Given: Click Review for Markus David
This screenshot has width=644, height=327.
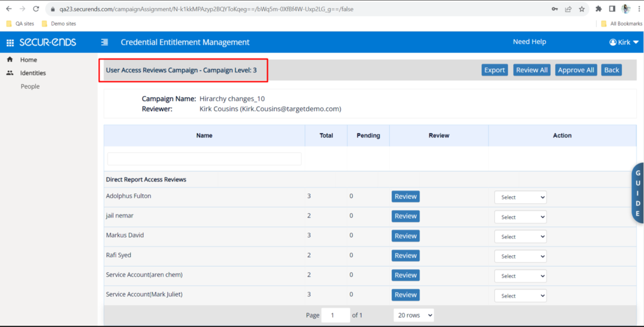Looking at the screenshot, I should [x=406, y=236].
